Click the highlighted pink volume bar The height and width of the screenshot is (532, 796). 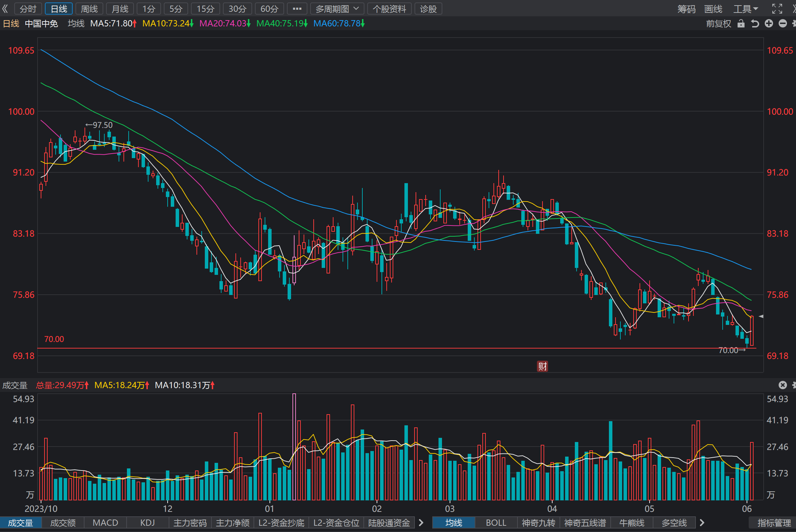point(294,447)
